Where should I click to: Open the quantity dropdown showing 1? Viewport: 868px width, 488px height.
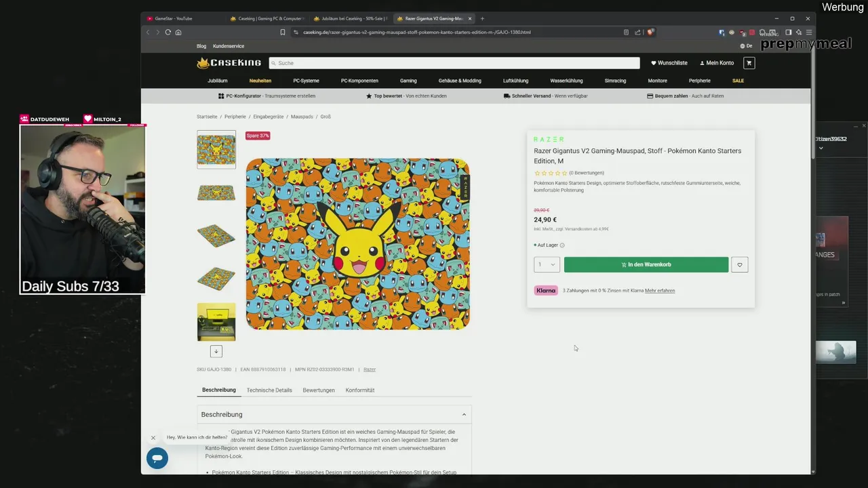[x=547, y=265]
